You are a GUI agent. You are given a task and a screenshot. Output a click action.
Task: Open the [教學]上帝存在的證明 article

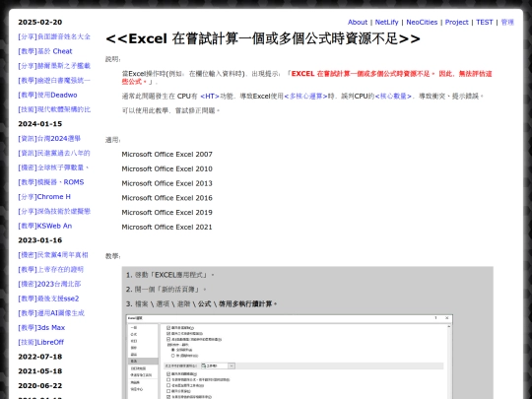click(x=51, y=269)
